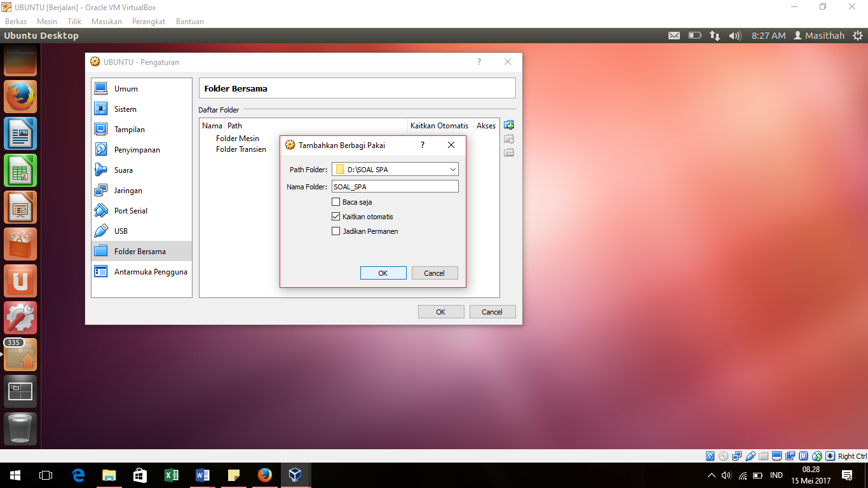Open Ubuntu Software Center from the launcher
Viewport: 868px width, 488px height.
pos(20,244)
